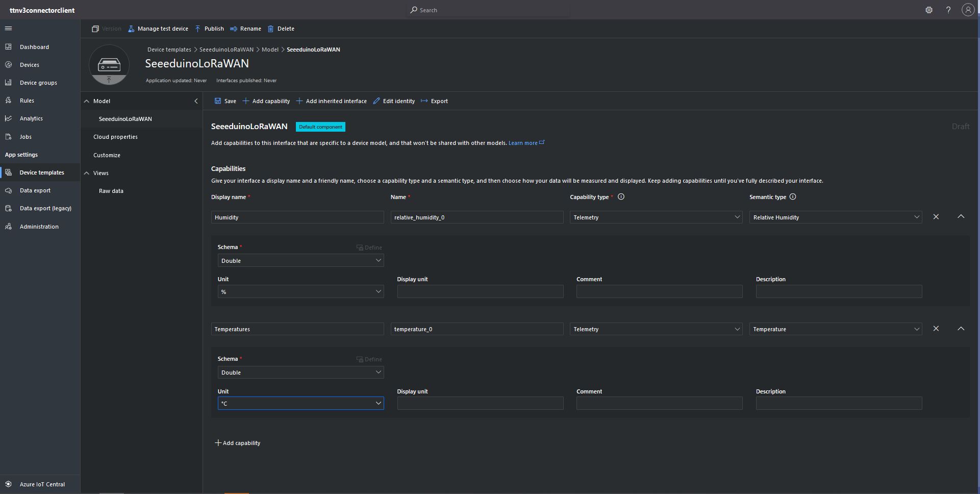This screenshot has width=980, height=494.
Task: Open the Unit dropdown showing °C
Action: pyautogui.click(x=300, y=403)
